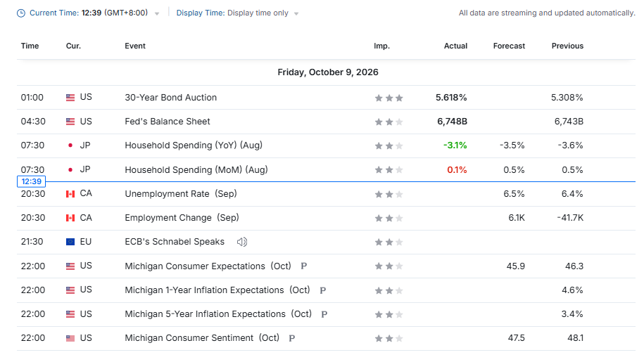Click importance stars for 30-Year Bond Auction
Screen dimensions: 644x362
[389, 98]
